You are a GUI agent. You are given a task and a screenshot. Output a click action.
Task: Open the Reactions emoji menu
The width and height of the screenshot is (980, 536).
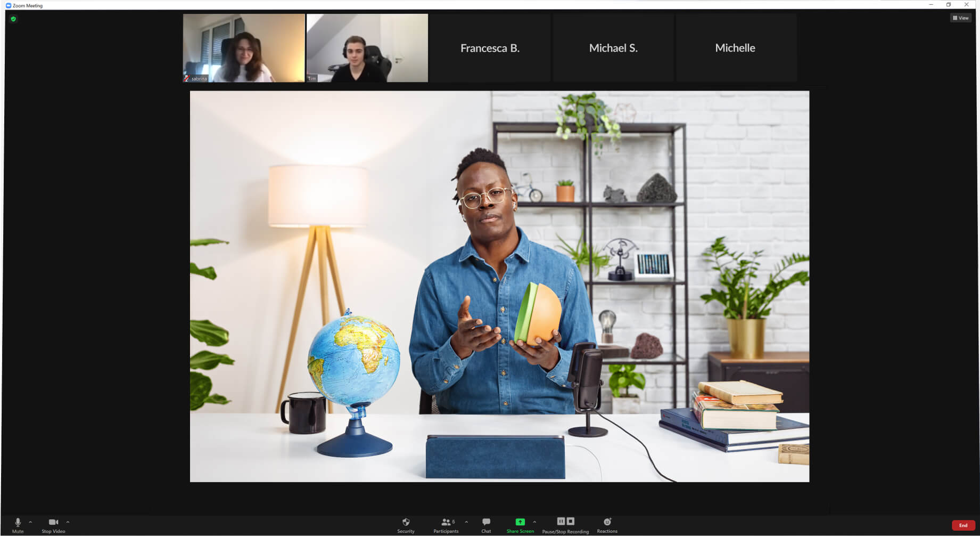coord(607,523)
